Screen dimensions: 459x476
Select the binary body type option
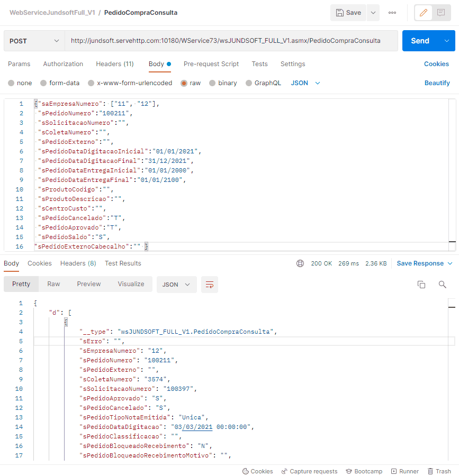click(x=212, y=83)
